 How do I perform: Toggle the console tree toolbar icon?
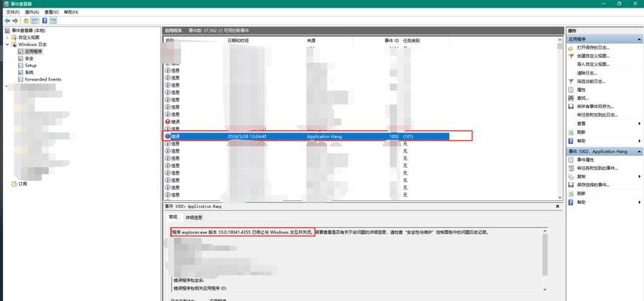pos(35,20)
